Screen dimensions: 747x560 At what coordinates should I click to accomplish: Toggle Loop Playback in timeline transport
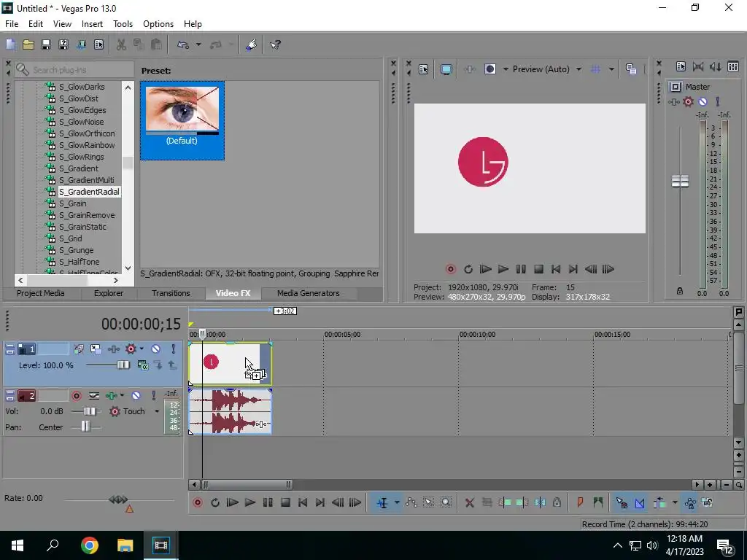(x=215, y=502)
